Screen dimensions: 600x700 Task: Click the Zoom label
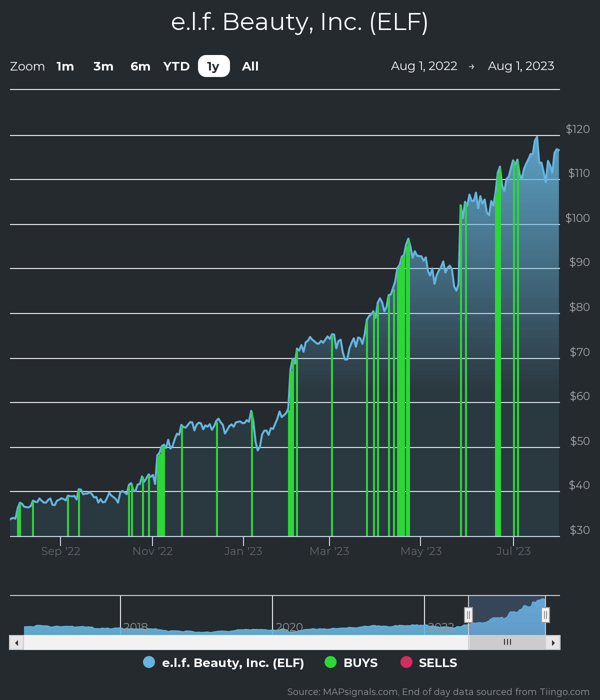pos(27,66)
